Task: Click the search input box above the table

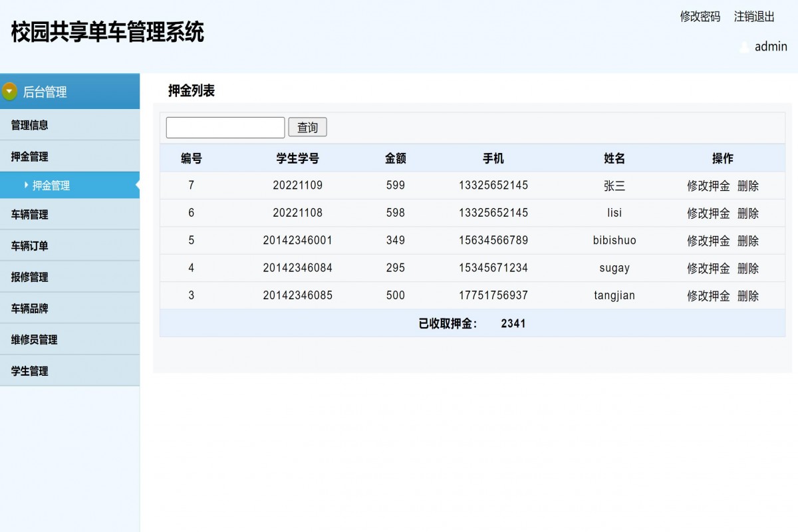Action: 225,127
